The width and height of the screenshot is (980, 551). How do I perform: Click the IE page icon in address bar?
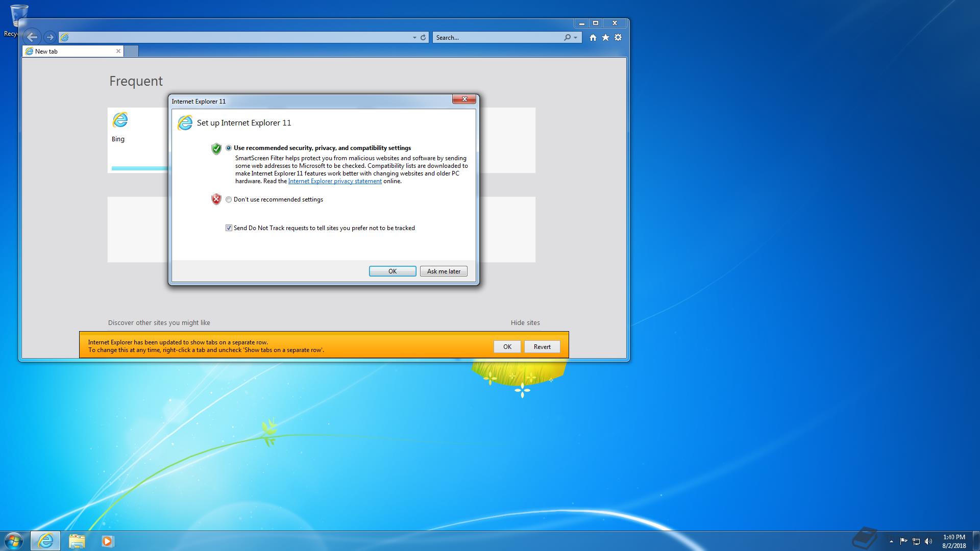pyautogui.click(x=64, y=37)
